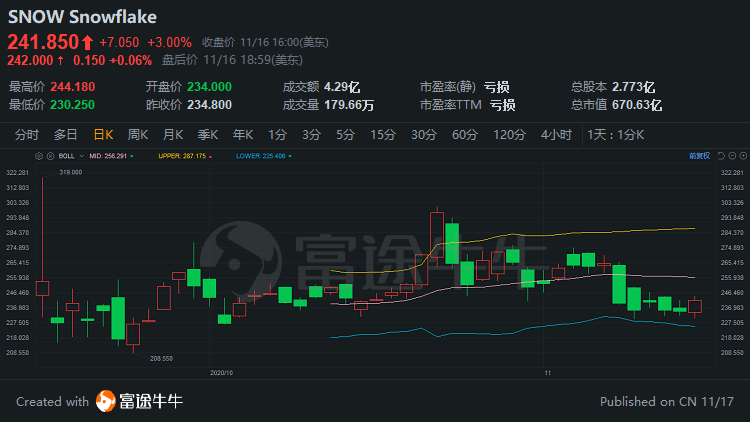Choose the 5分 interval

[x=345, y=135]
